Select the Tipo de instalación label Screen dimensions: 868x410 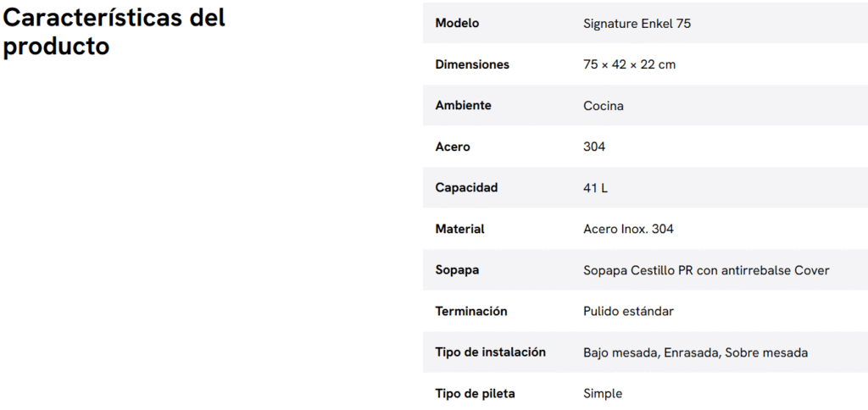tap(490, 352)
